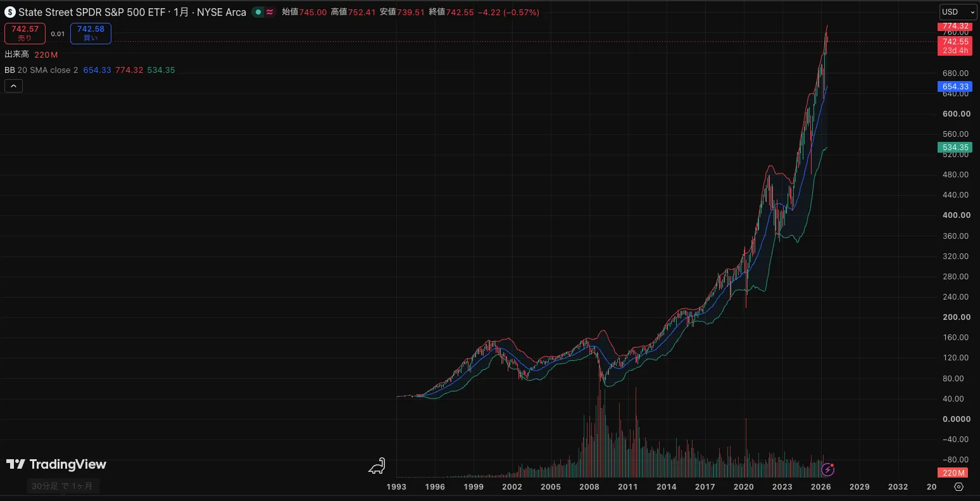Click the 0.01 spread value

coord(58,34)
